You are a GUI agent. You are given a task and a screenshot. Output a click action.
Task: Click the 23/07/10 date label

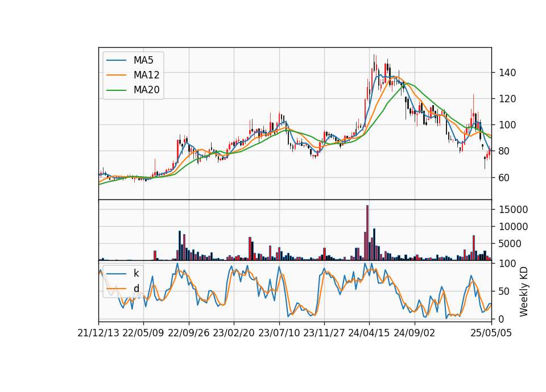tap(279, 333)
